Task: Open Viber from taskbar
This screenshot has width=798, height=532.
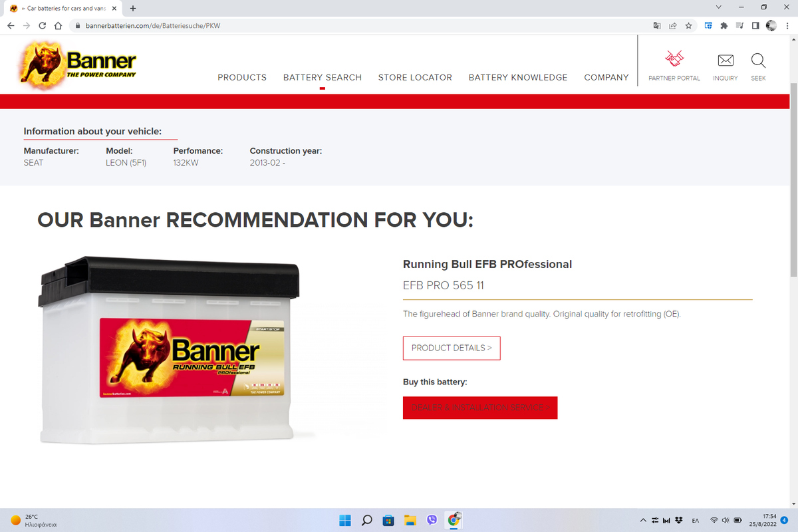Action: pyautogui.click(x=432, y=520)
